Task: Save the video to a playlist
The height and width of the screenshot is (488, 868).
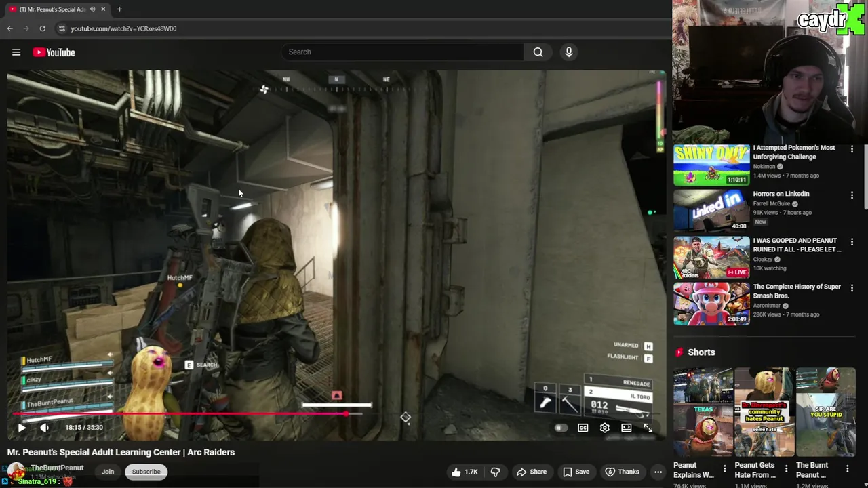Action: (576, 472)
